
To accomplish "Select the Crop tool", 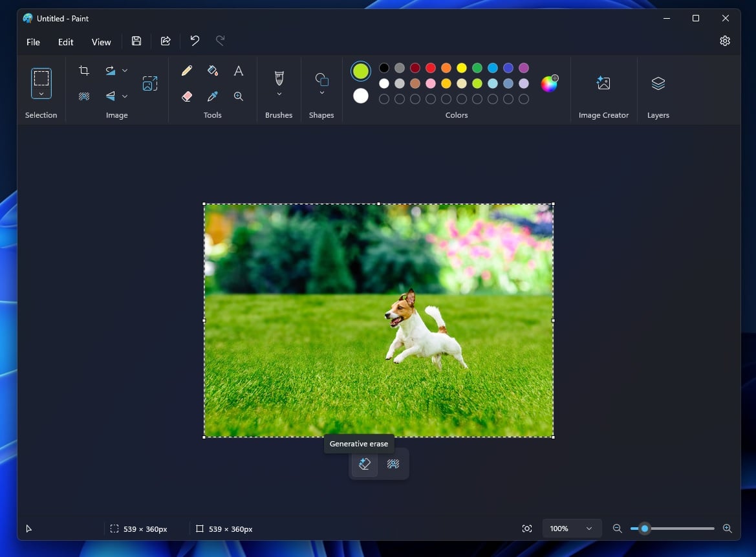I will click(x=84, y=70).
